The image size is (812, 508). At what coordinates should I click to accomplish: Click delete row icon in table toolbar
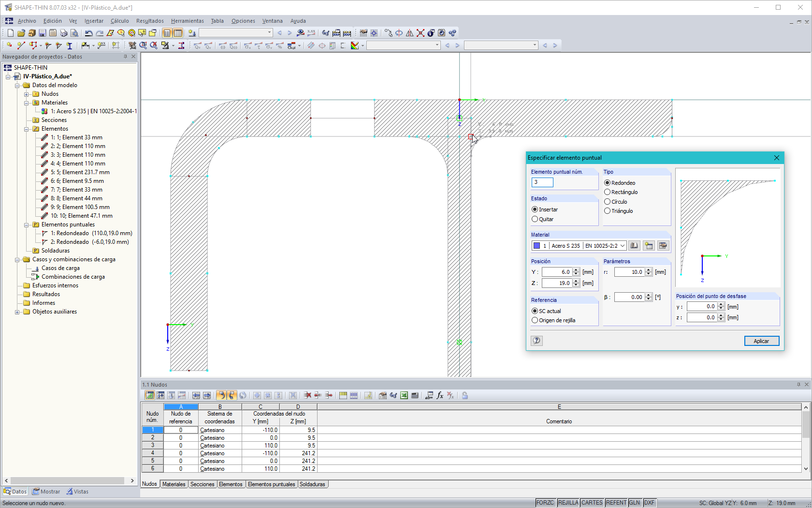(307, 395)
